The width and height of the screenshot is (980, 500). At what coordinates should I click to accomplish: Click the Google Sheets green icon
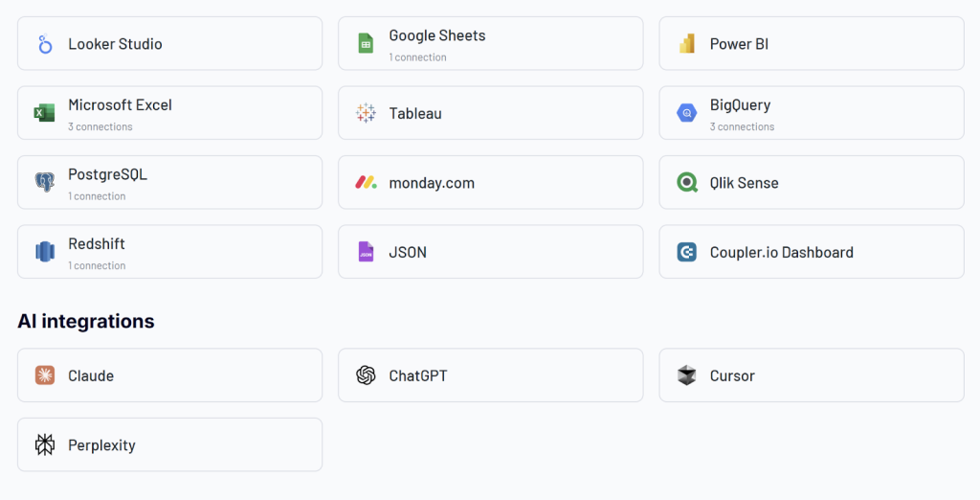point(366,44)
